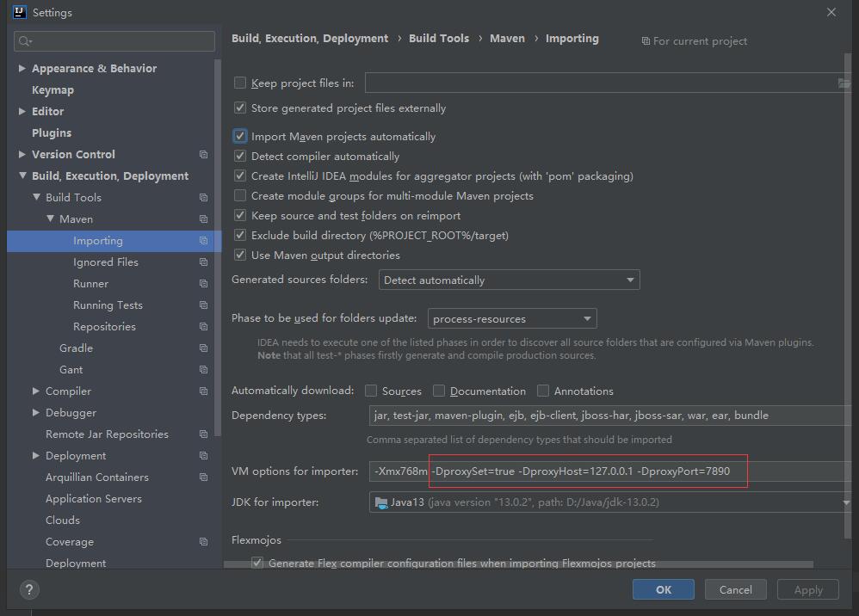Expand the Appearance & Behavior node

22,68
